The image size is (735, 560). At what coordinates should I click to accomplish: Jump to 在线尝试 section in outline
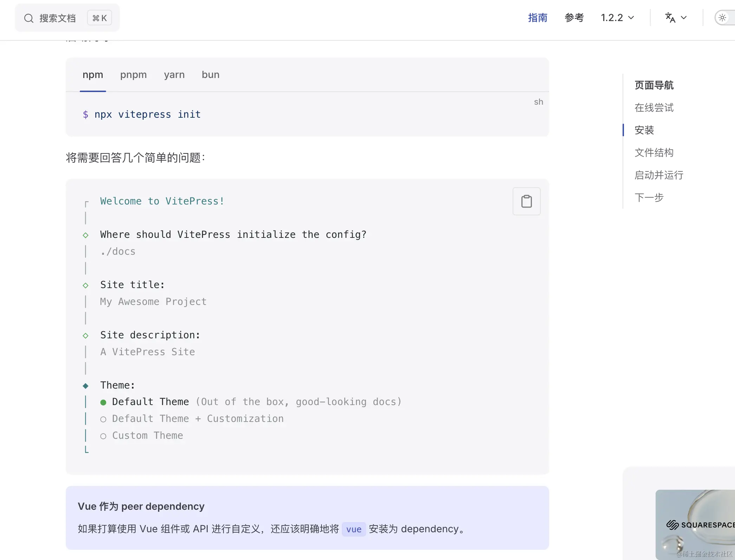click(x=654, y=108)
